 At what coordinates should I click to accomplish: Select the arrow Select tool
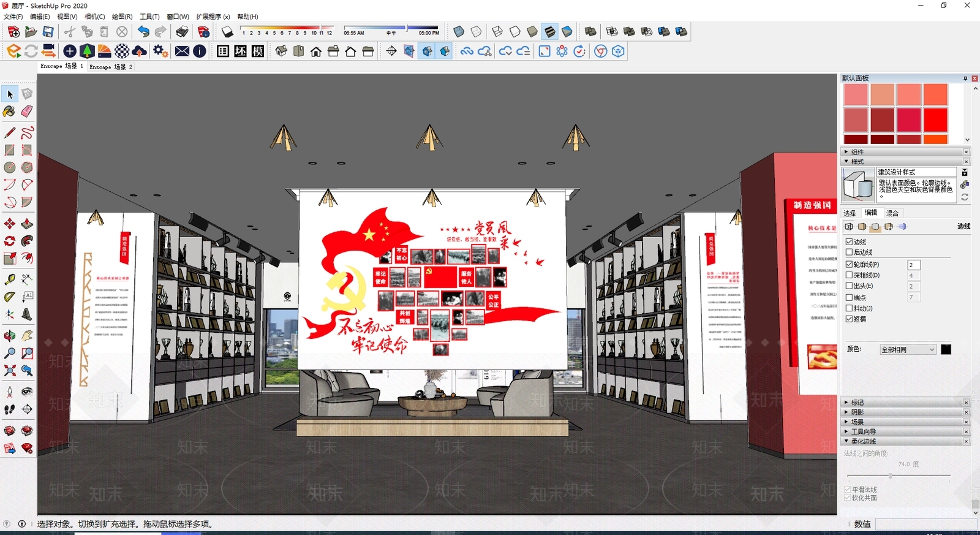point(10,94)
